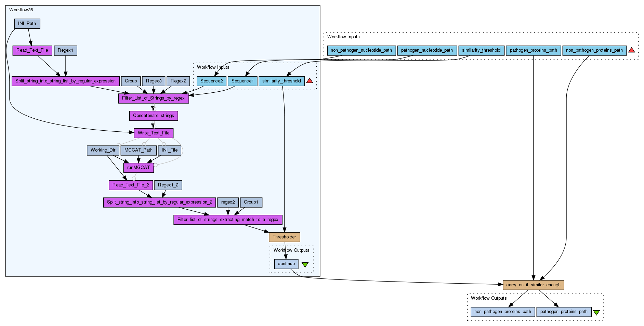Click the green triangle beside the continue output
The width and height of the screenshot is (644, 326).
pyautogui.click(x=305, y=264)
